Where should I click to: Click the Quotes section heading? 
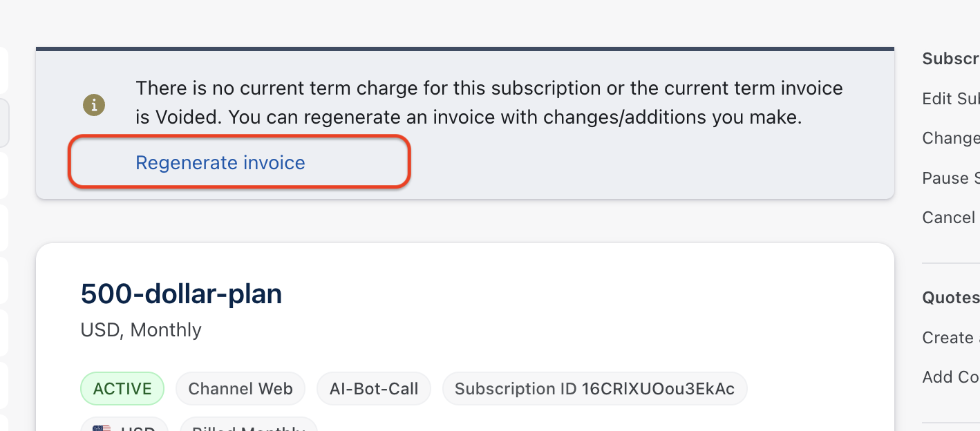pyautogui.click(x=951, y=298)
